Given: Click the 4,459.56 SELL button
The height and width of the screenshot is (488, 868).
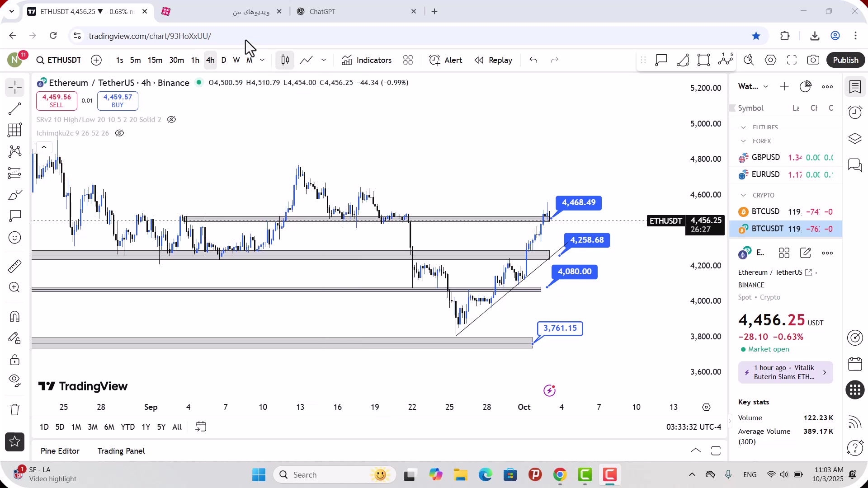Looking at the screenshot, I should coord(57,101).
